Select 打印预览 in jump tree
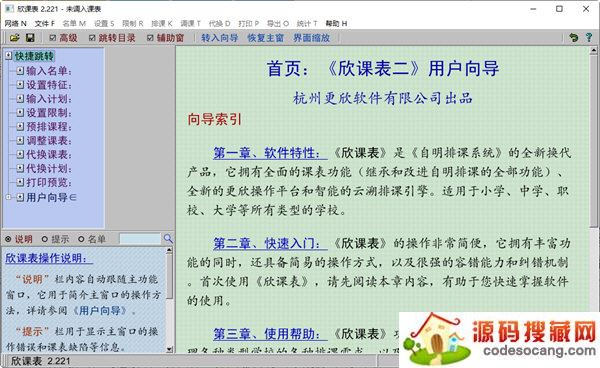The image size is (600, 368). pos(49,182)
